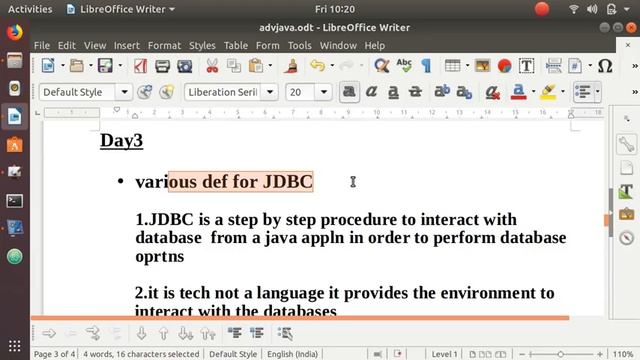Viewport: 640px width, 360px height.
Task: Open the LibreOffice Writer app menu
Action: tap(121, 9)
